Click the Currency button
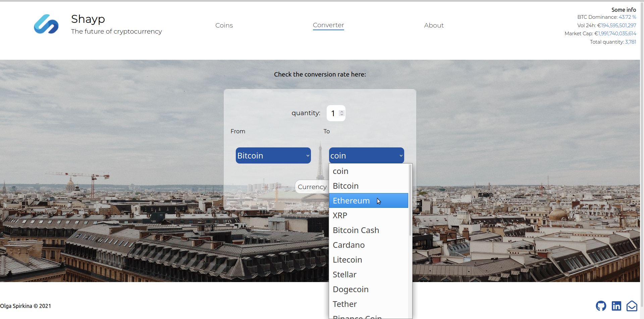 pyautogui.click(x=312, y=187)
